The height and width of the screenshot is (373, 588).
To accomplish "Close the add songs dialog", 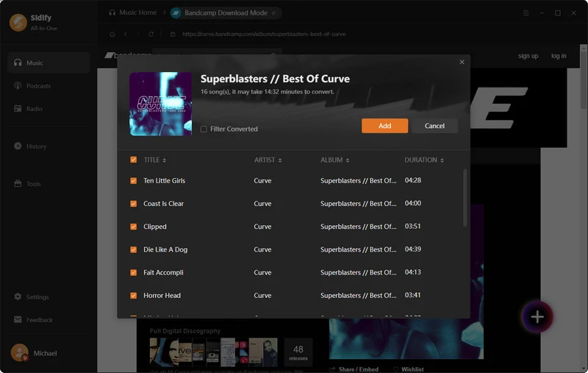I will tap(462, 62).
